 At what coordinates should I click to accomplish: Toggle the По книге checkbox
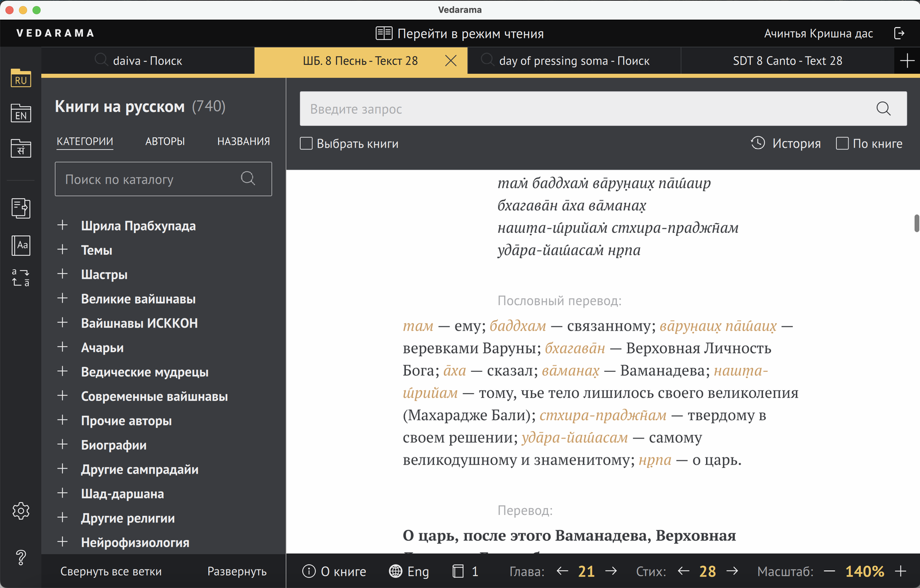pos(842,144)
